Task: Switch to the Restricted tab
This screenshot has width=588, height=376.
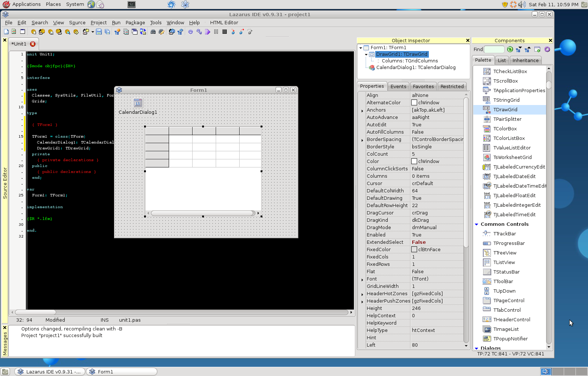Action: 452,86
